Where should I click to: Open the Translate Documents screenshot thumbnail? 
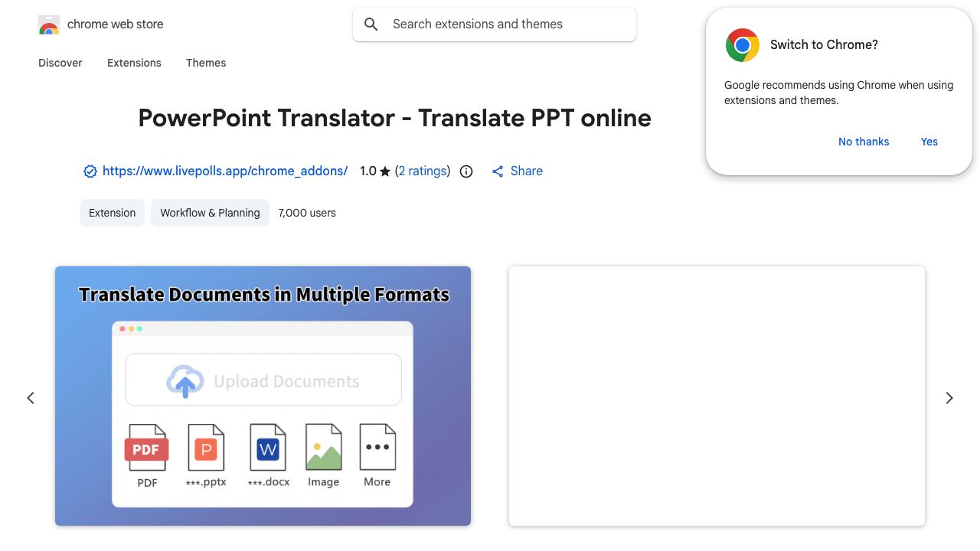point(263,396)
